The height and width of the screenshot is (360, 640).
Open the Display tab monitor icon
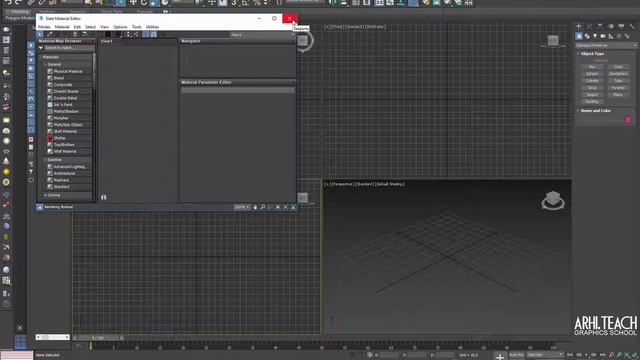[621, 26]
